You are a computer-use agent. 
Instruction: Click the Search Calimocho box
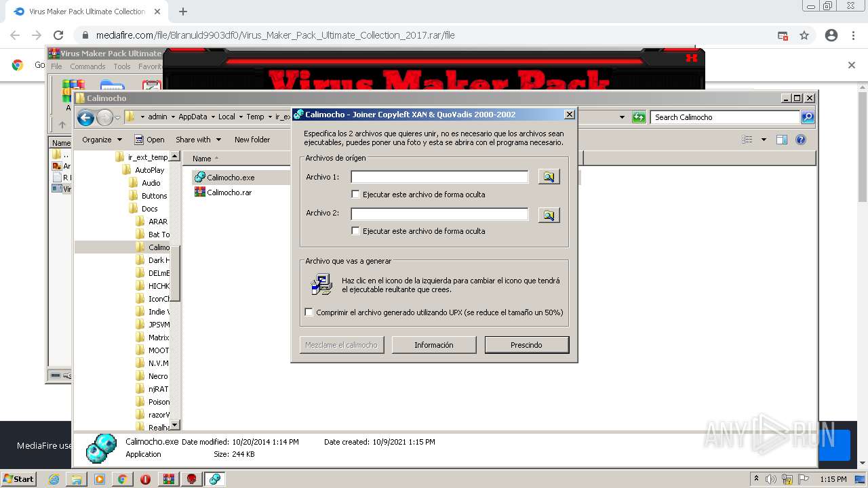point(725,117)
